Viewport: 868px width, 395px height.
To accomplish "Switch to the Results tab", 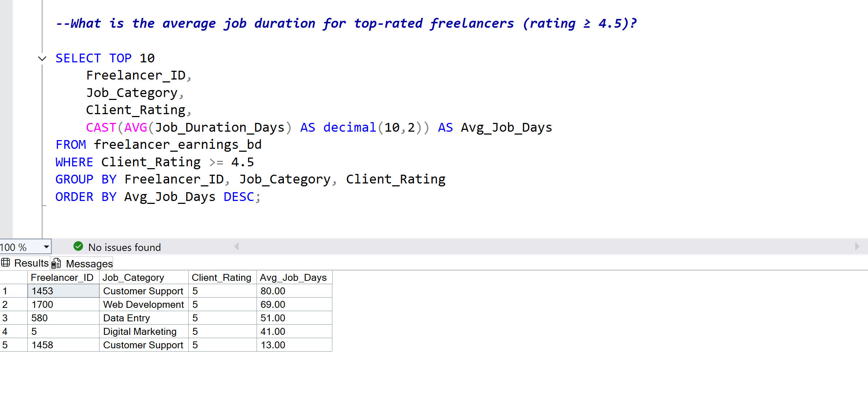I will click(31, 263).
